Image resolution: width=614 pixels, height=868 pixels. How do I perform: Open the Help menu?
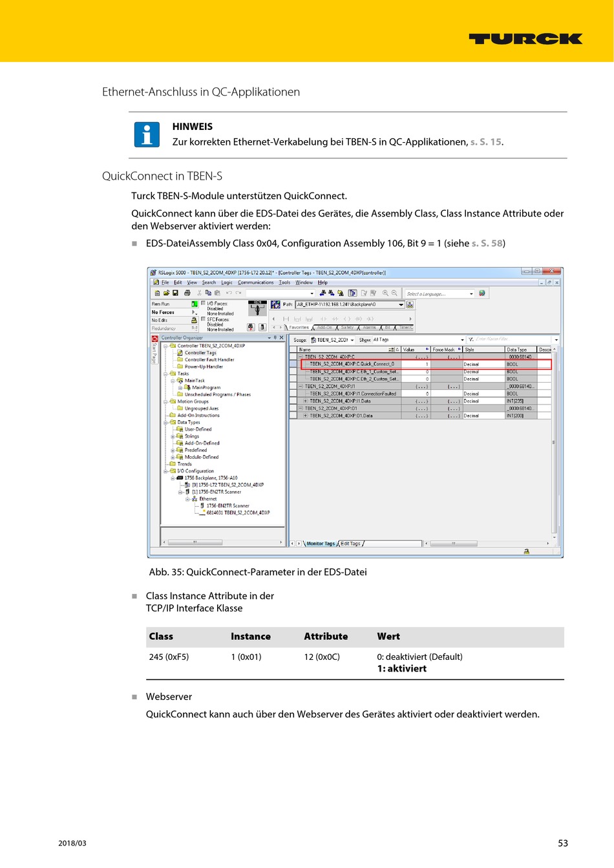tap(323, 282)
